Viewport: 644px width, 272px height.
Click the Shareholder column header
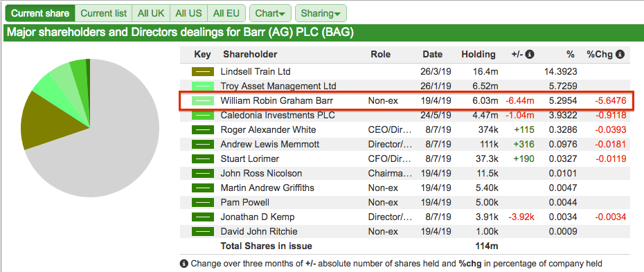250,55
